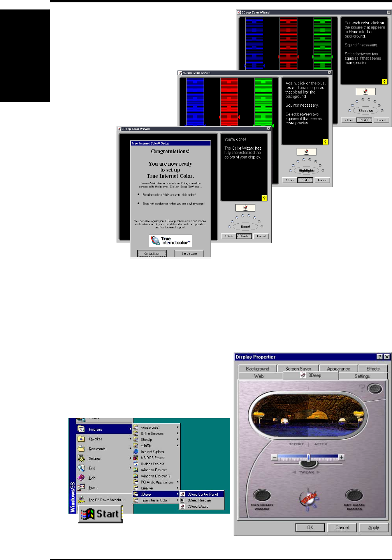
Task: Click yellow help icon in Highlights wizard
Action: 325,142
